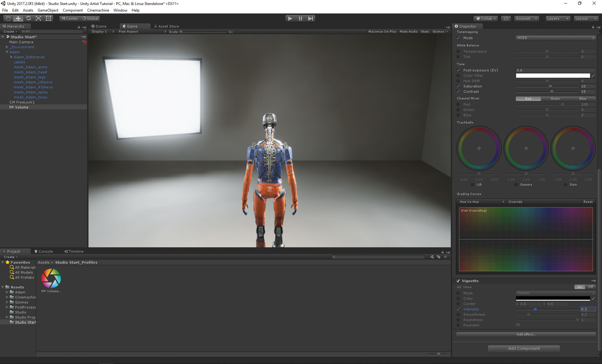The image size is (602, 364).
Task: Open the Color Filter eyedropper picker
Action: point(593,76)
